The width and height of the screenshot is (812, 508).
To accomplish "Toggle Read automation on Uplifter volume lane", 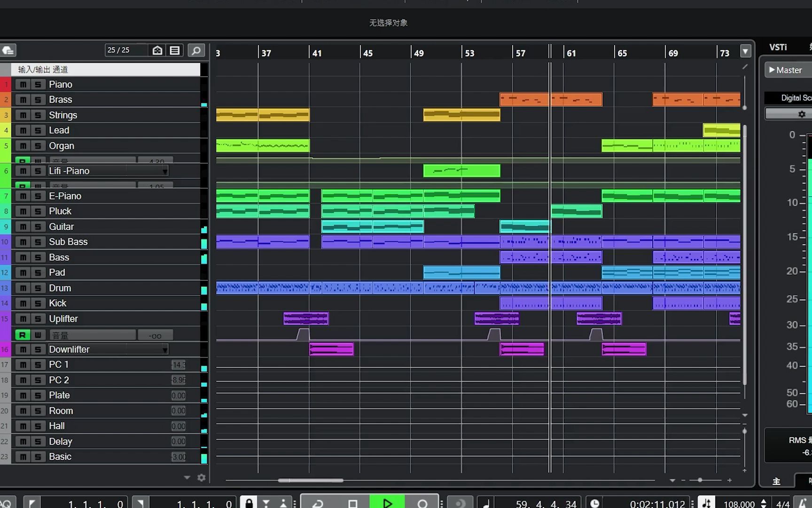I will pos(22,335).
